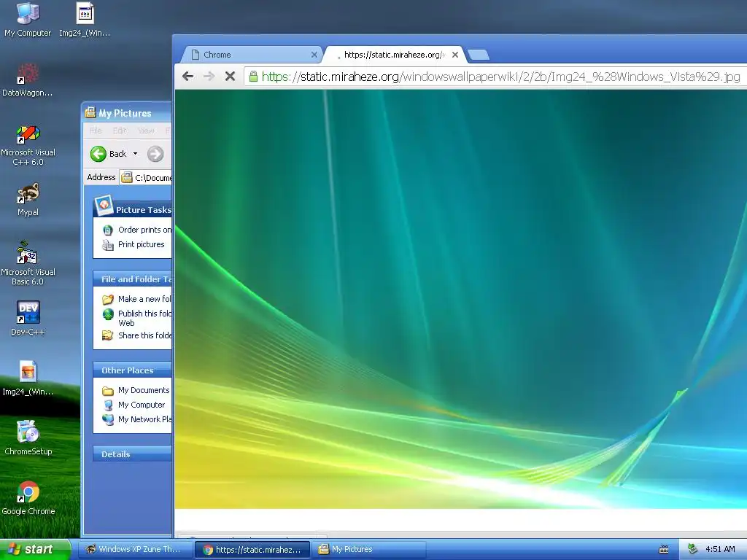Close the static.miraheze.org tab

[x=455, y=55]
